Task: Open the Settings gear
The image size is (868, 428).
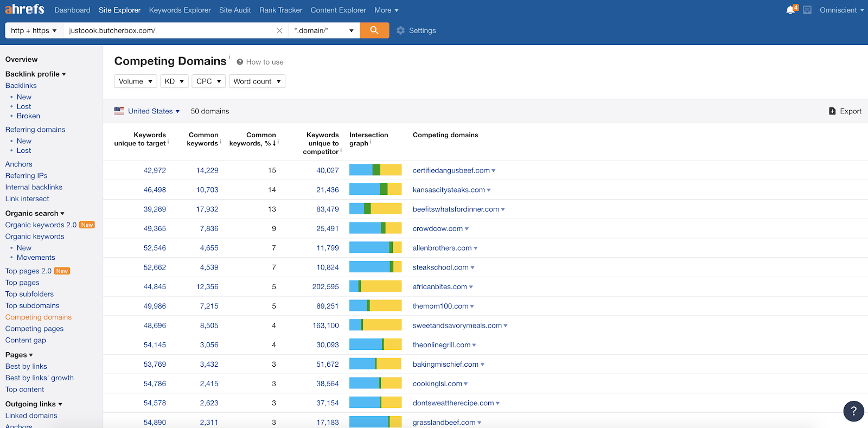Action: [401, 31]
